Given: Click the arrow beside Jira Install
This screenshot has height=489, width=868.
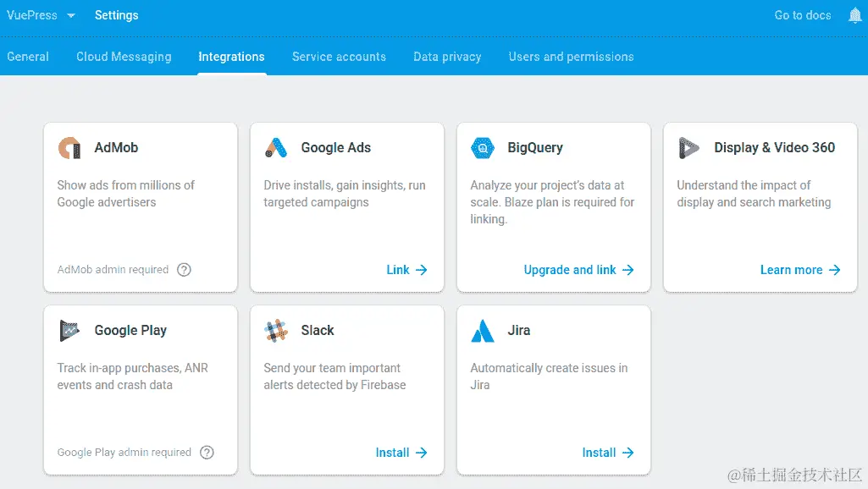Looking at the screenshot, I should 628,453.
